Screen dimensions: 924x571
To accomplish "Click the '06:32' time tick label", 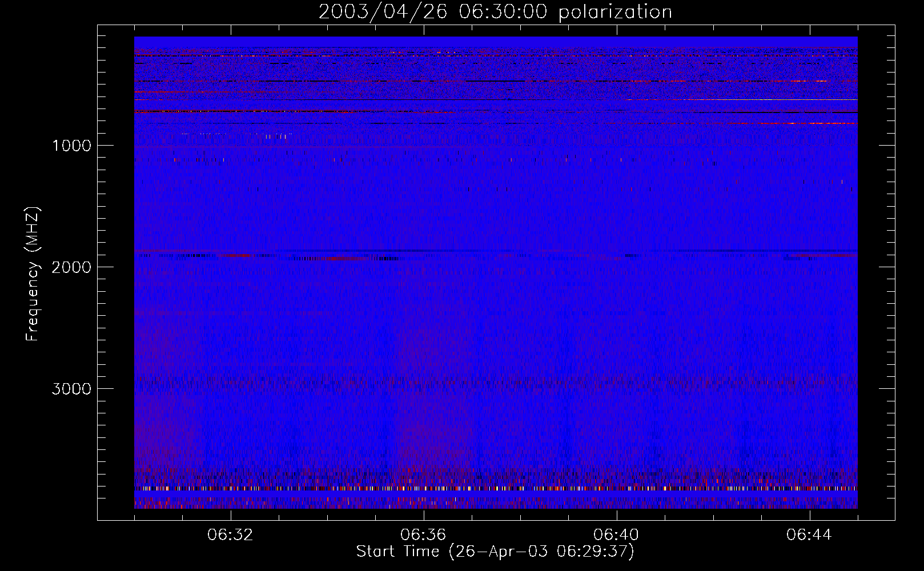I will point(230,535).
